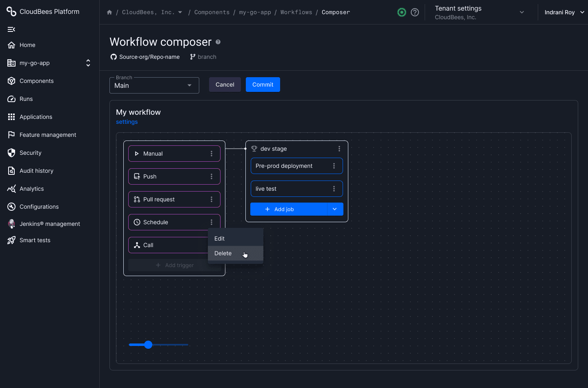The image size is (588, 388).
Task: Commit the workflow
Action: pyautogui.click(x=263, y=85)
